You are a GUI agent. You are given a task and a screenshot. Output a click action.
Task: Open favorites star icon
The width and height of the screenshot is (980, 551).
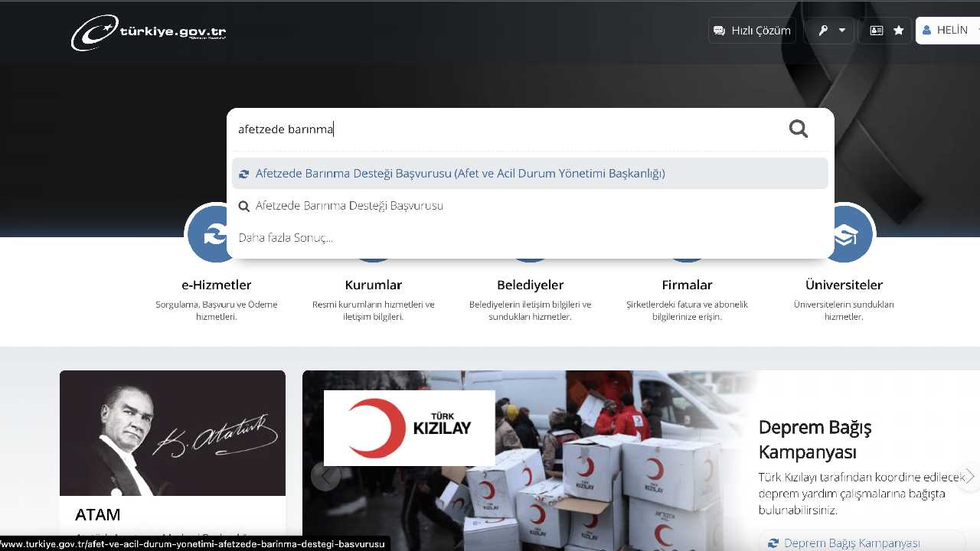pos(899,31)
